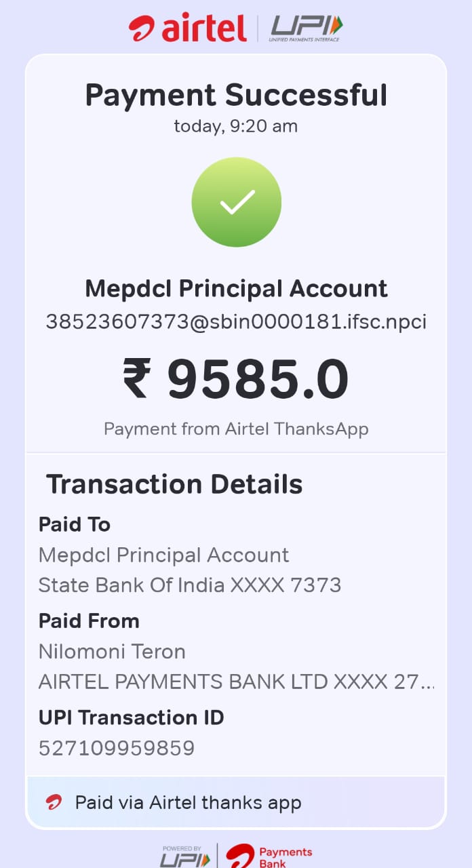This screenshot has height=868, width=472.
Task: Click Payment from Airtel ThanksApp text
Action: point(236,429)
